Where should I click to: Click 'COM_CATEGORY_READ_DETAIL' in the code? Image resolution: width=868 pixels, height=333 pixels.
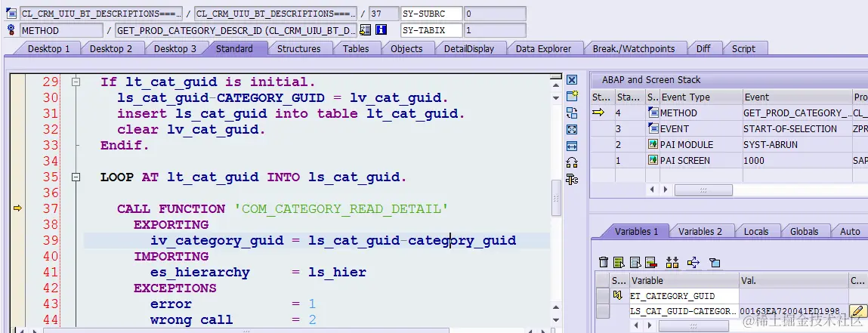(341, 208)
